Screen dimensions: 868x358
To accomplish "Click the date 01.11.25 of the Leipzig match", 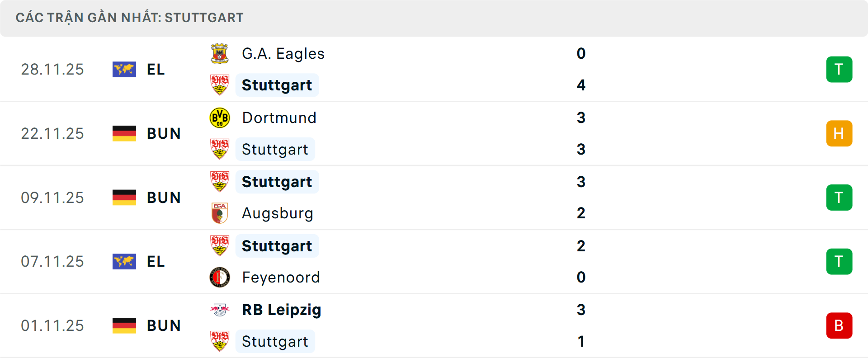I will [x=52, y=325].
